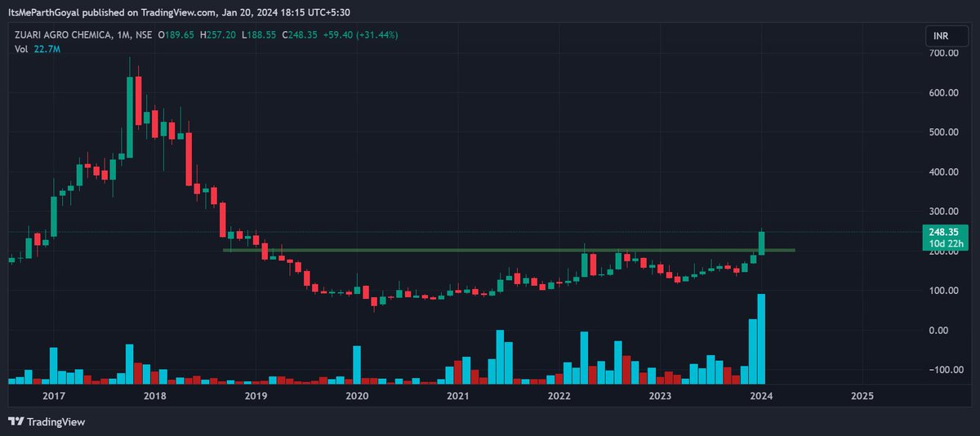Click the tallest volume bar at 2024

point(761,339)
